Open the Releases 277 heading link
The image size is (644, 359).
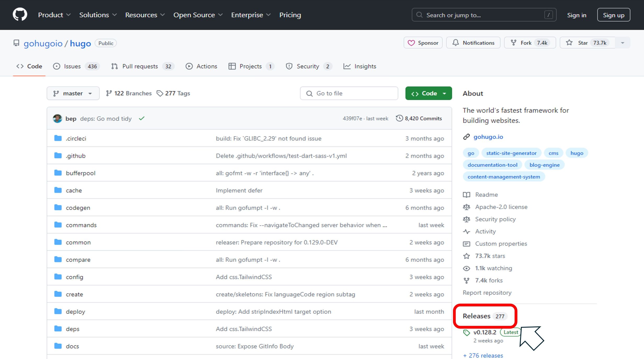485,316
